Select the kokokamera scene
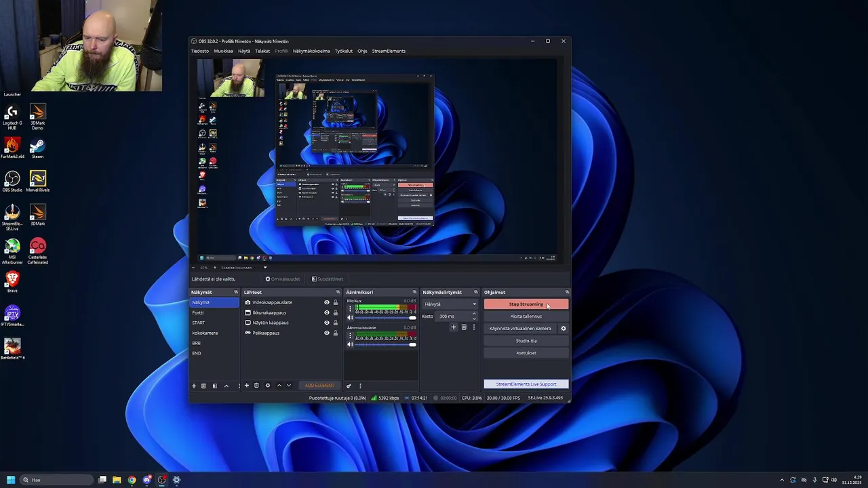The height and width of the screenshot is (488, 868). (x=214, y=333)
